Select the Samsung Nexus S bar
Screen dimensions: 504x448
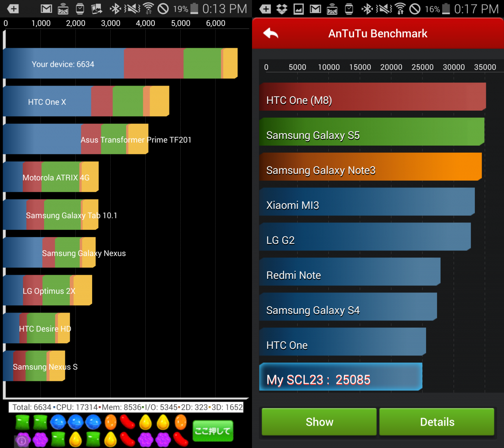[34, 366]
